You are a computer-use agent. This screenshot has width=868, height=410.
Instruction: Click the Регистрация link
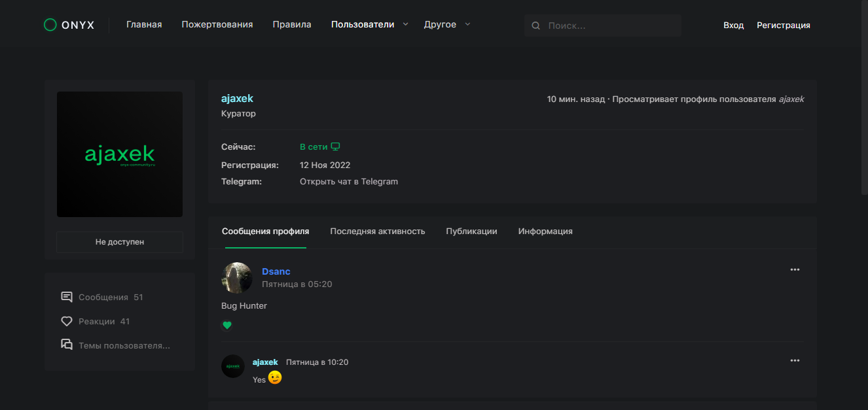click(783, 25)
